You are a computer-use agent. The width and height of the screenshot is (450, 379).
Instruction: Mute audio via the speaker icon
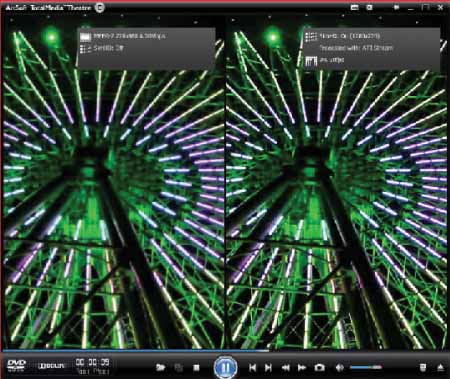[339, 367]
